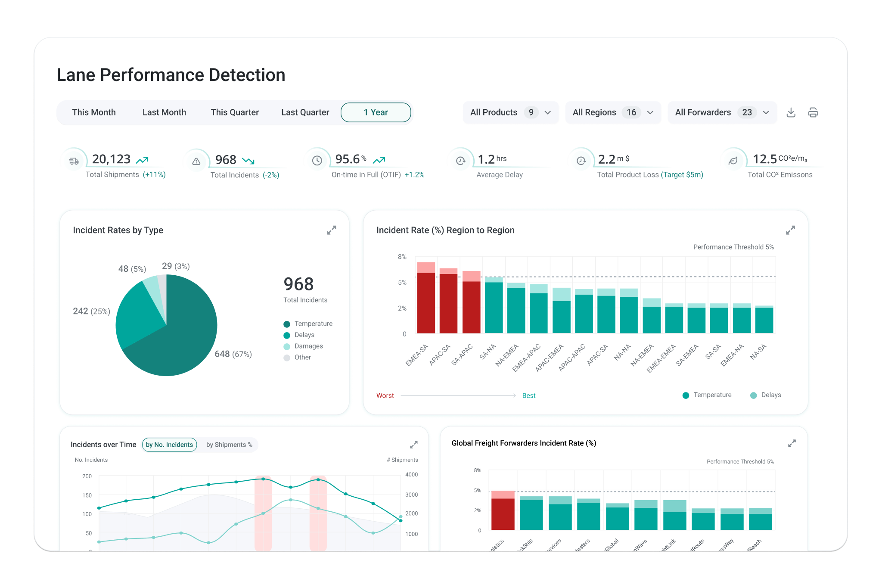Click the download icon
This screenshot has height=588, width=882.
pyautogui.click(x=791, y=112)
